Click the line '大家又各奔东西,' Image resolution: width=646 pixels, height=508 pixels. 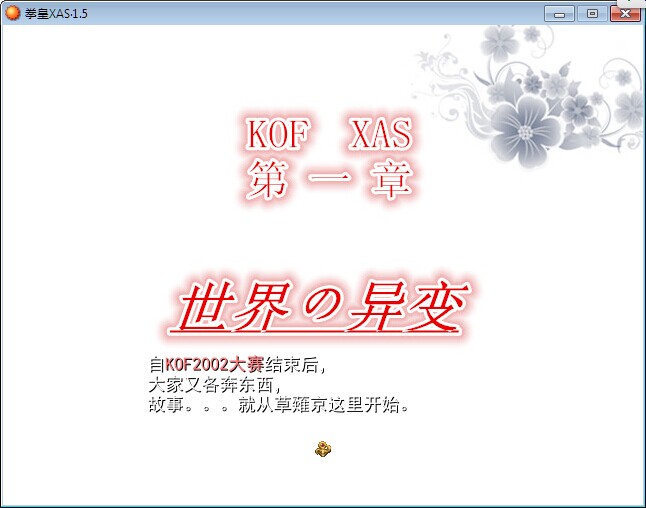(215, 385)
